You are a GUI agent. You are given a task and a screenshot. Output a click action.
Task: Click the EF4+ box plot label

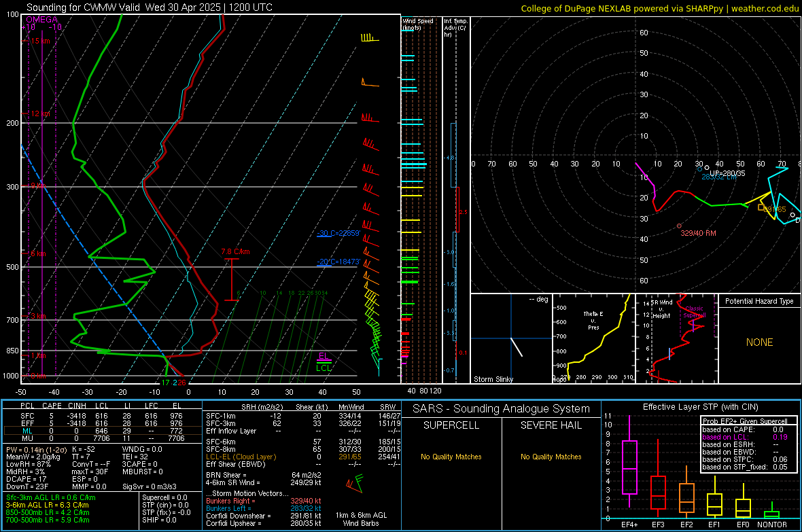(x=629, y=525)
